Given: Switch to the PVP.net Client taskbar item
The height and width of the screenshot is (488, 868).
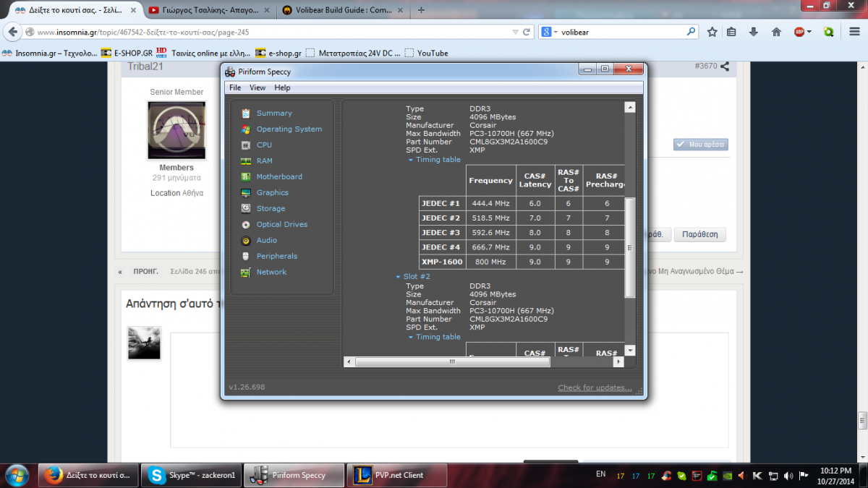Looking at the screenshot, I should [x=397, y=475].
